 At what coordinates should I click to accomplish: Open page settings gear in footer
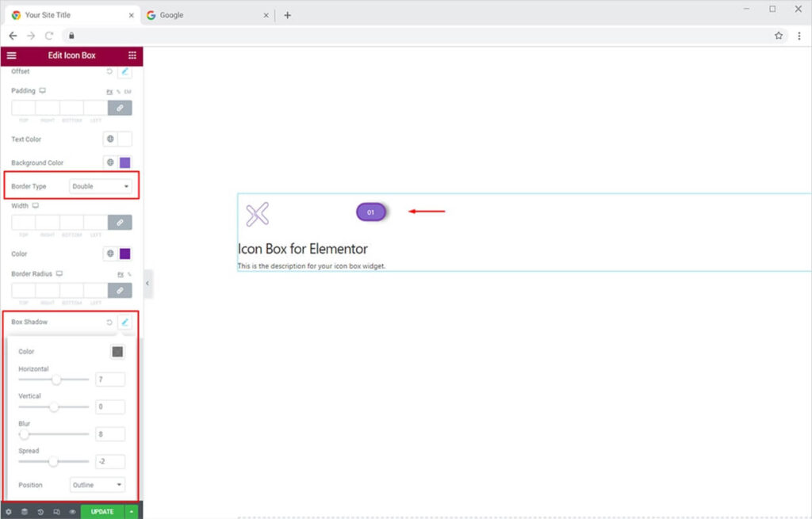click(x=8, y=512)
